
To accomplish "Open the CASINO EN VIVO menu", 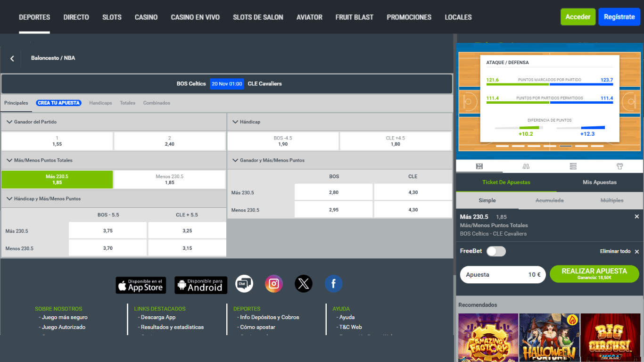I will pyautogui.click(x=195, y=17).
